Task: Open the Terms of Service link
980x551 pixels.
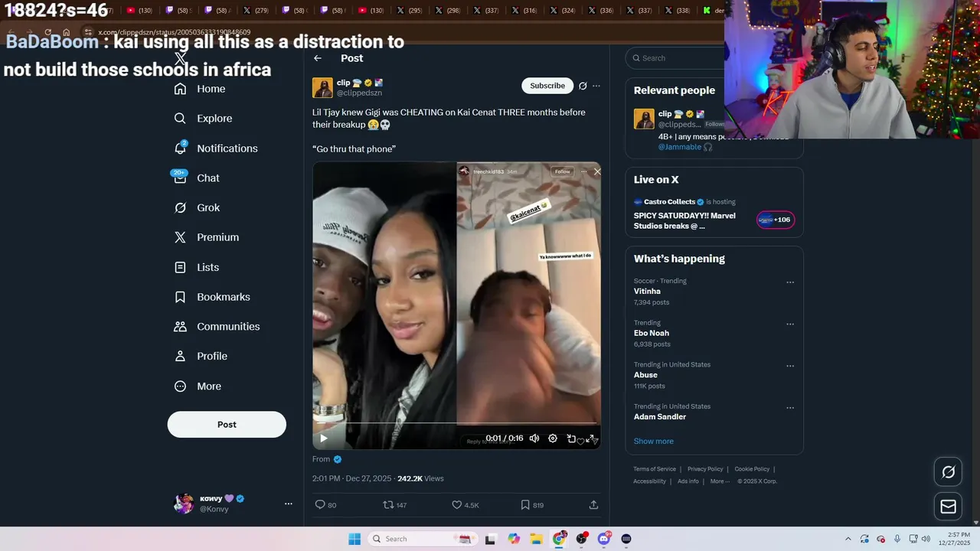Action: pos(655,469)
